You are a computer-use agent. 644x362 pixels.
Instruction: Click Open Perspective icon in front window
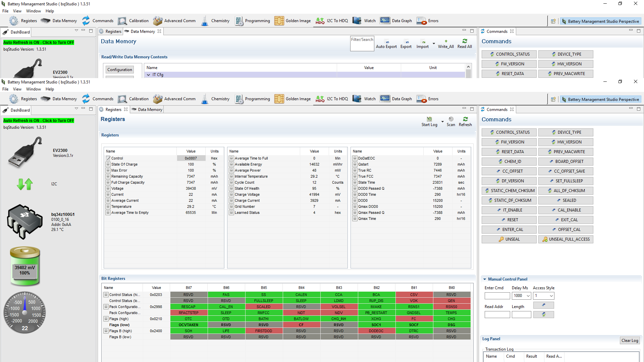pyautogui.click(x=553, y=100)
